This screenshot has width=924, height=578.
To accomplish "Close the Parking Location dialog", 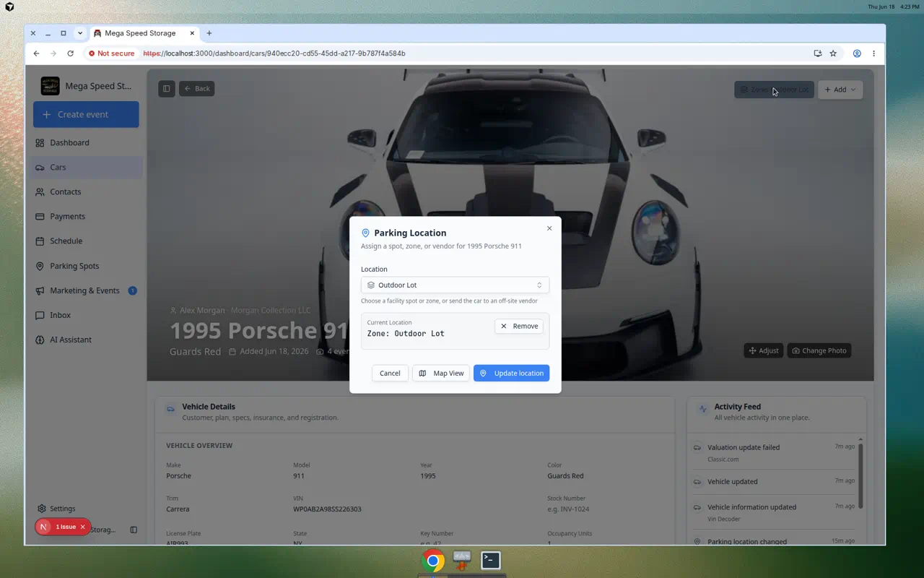I will click(549, 228).
